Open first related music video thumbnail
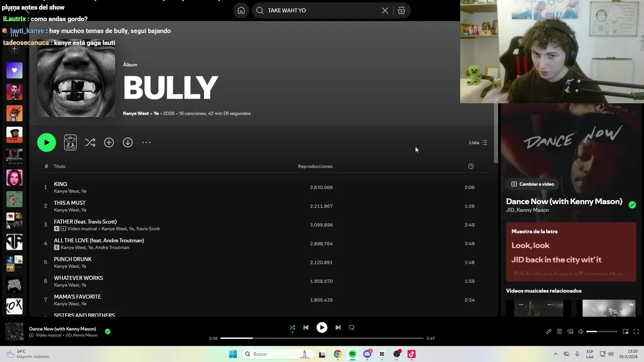644x362 pixels. [x=538, y=308]
